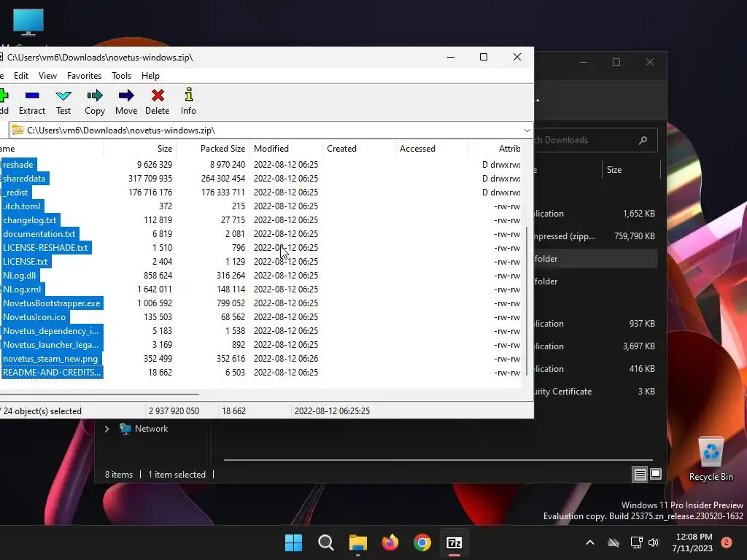Click the network display tray icon
The height and width of the screenshot is (560, 747).
pyautogui.click(x=636, y=542)
